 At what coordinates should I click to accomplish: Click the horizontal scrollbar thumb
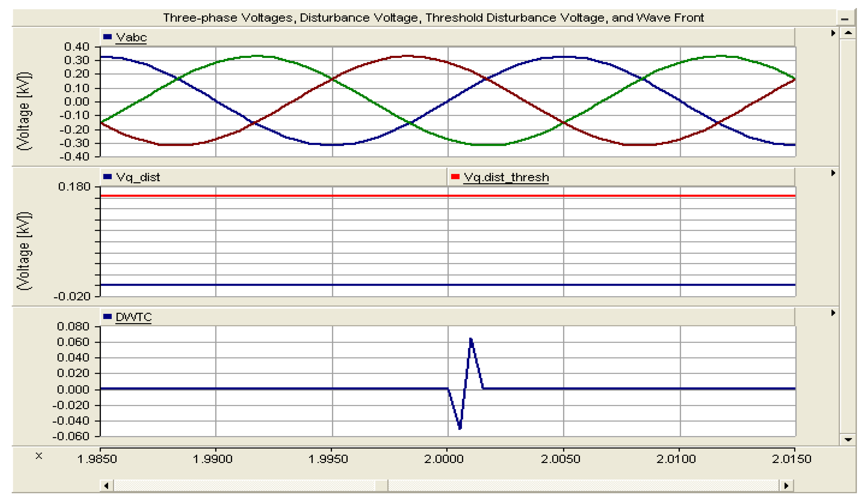click(381, 486)
